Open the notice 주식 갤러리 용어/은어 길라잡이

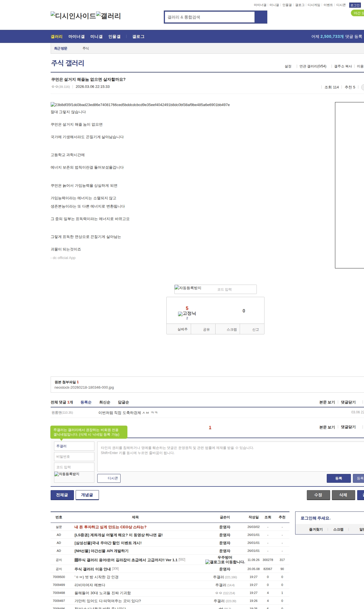(126, 560)
